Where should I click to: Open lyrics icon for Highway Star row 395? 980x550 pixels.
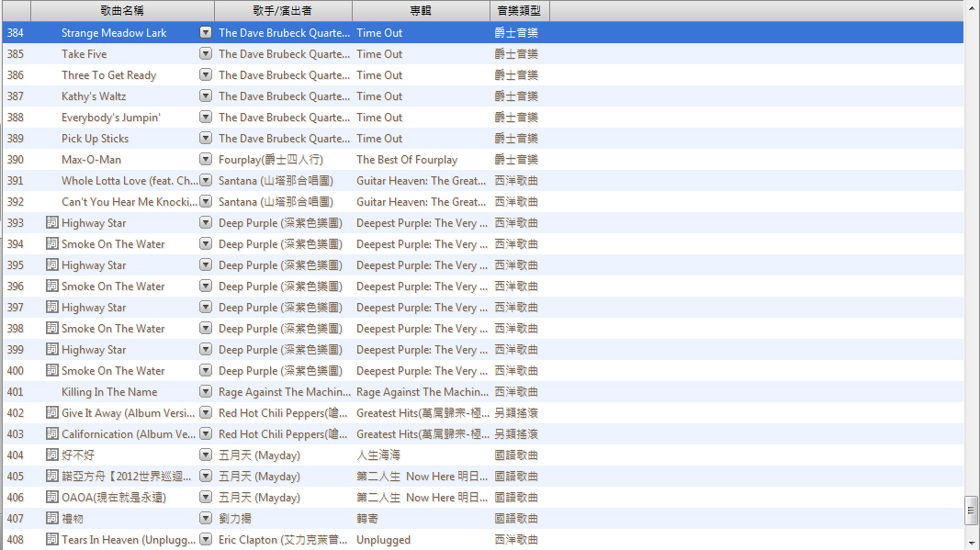click(52, 265)
